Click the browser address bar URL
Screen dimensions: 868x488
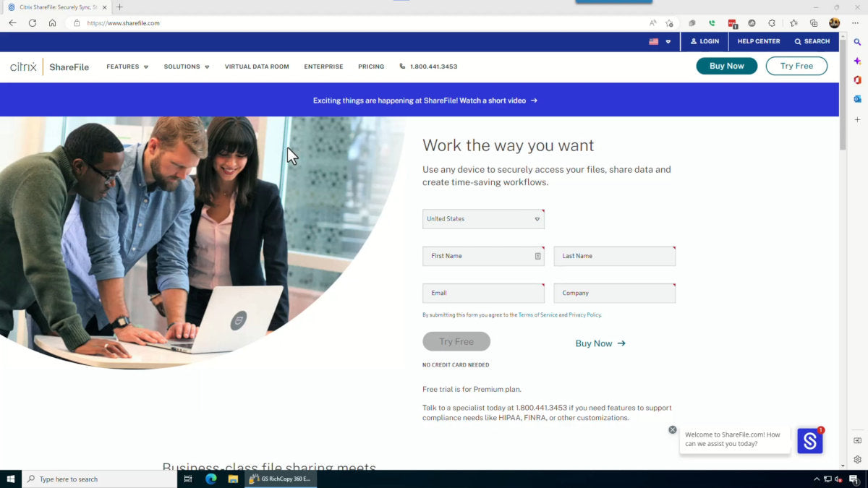124,23
